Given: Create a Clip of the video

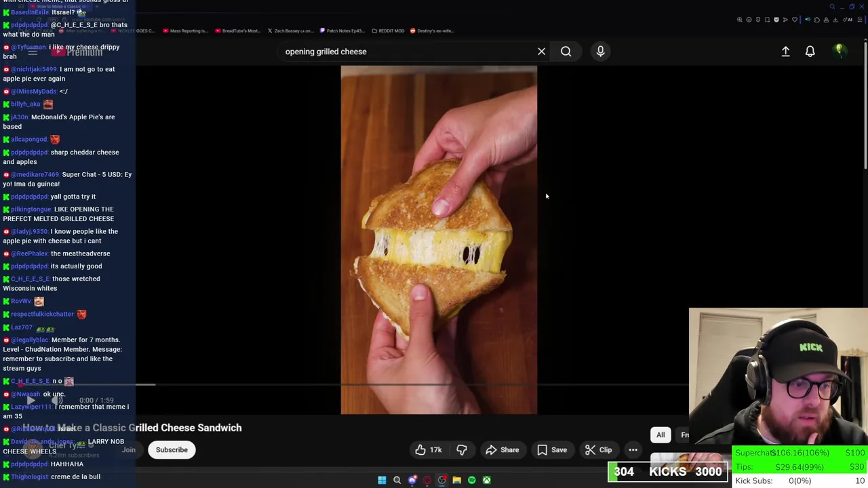Looking at the screenshot, I should [598, 450].
